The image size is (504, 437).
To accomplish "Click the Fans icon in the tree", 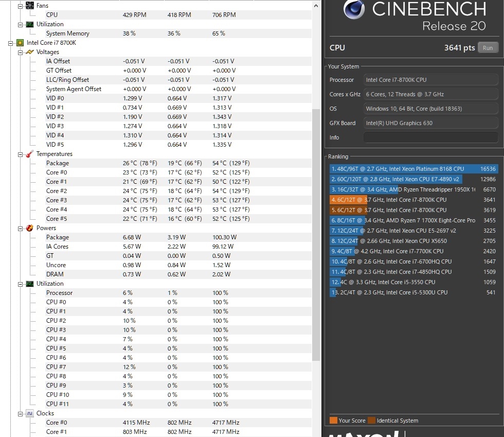I will [x=30, y=6].
